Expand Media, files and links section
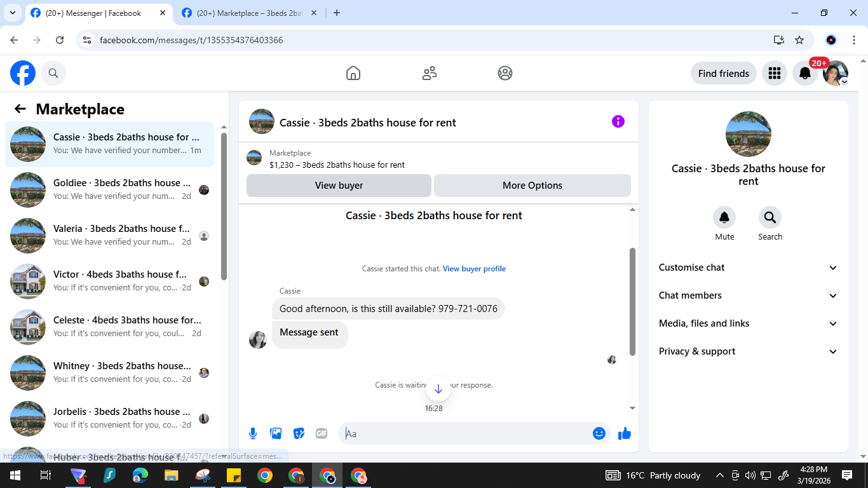Screen dimensions: 868x488 (749, 323)
